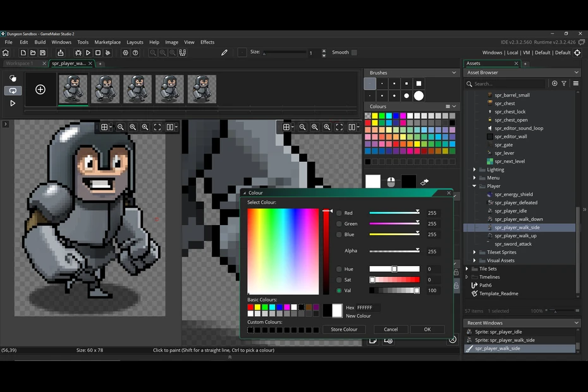Collapse the Player folder
The height and width of the screenshot is (392, 588).
pos(474,186)
